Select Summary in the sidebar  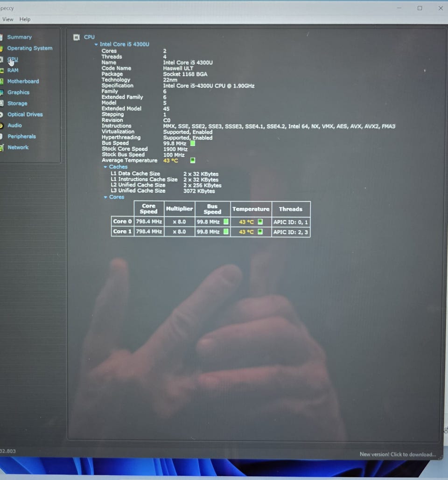tap(19, 37)
